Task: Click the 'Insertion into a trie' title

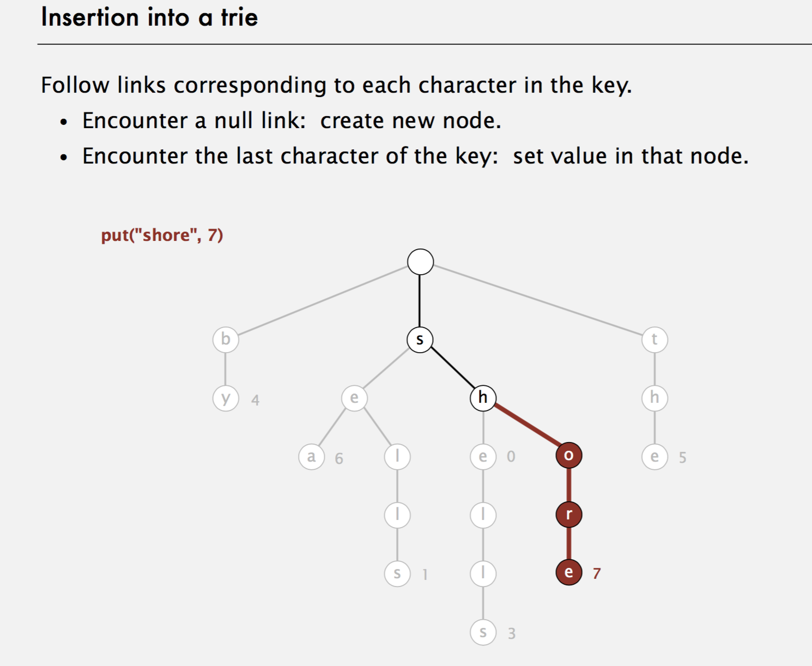Action: (x=149, y=17)
